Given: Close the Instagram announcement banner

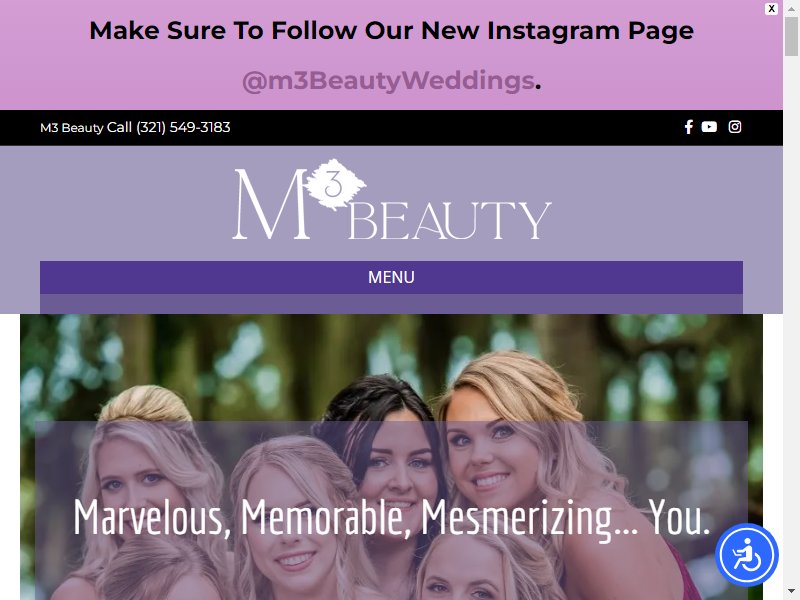Looking at the screenshot, I should coord(771,9).
